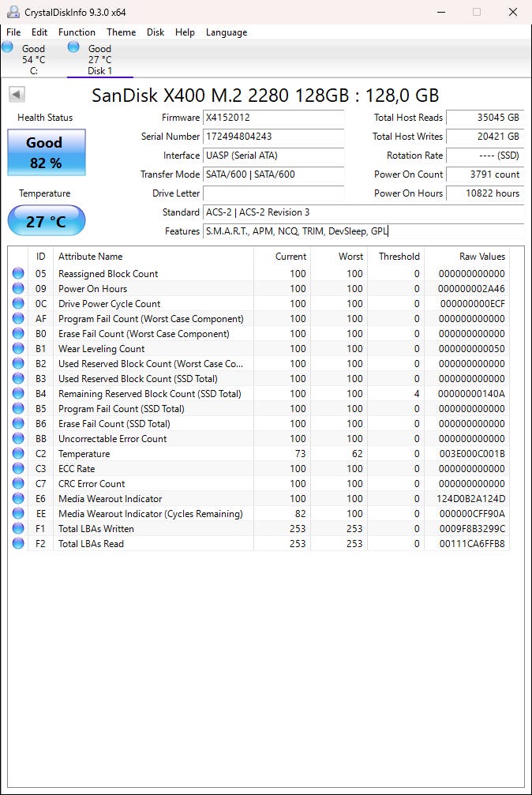The image size is (532, 795).
Task: Click the disk title SanDisk X400 M.2 2280 128GB
Action: pyautogui.click(x=265, y=96)
